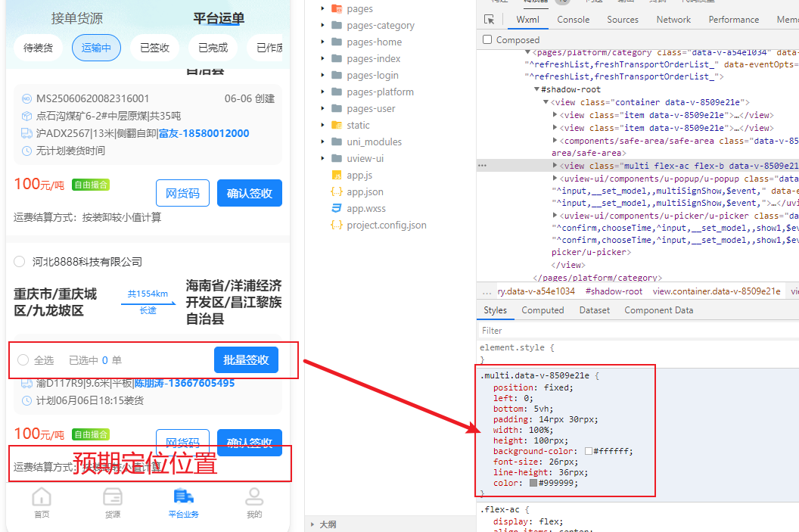Open the 首页 home icon

[x=42, y=497]
